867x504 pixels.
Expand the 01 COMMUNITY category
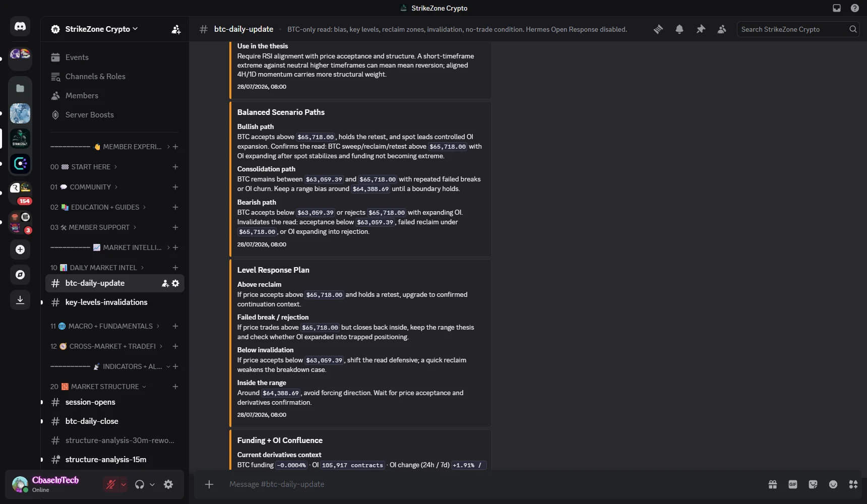84,187
